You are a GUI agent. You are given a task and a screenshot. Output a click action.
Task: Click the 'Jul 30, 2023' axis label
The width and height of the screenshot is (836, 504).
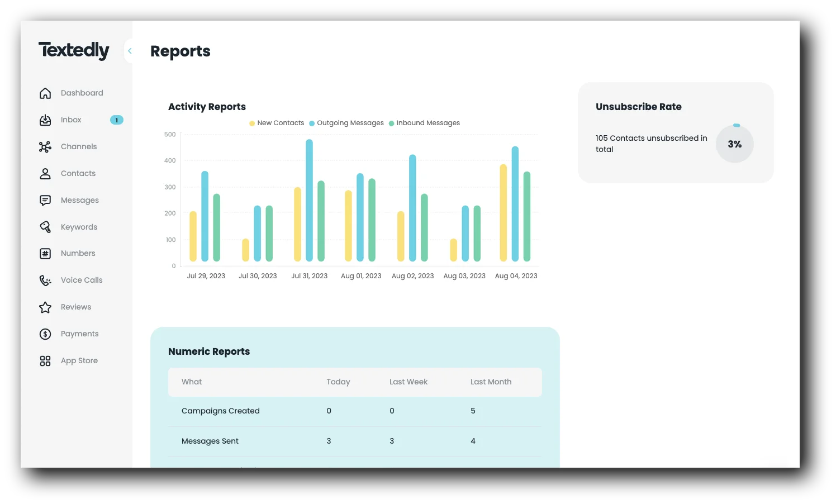(x=258, y=276)
